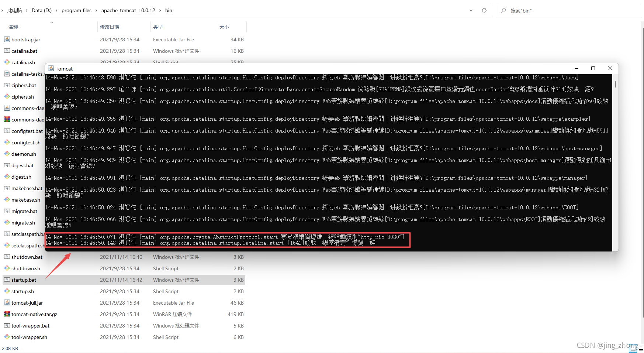The width and height of the screenshot is (644, 353).
Task: Go to Data (D:) in breadcrumb
Action: point(42,10)
